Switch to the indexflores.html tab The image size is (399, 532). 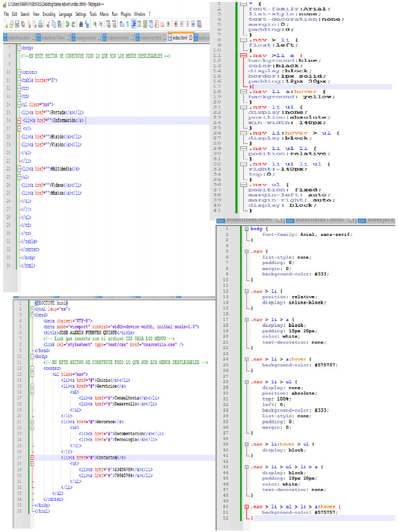click(18, 38)
